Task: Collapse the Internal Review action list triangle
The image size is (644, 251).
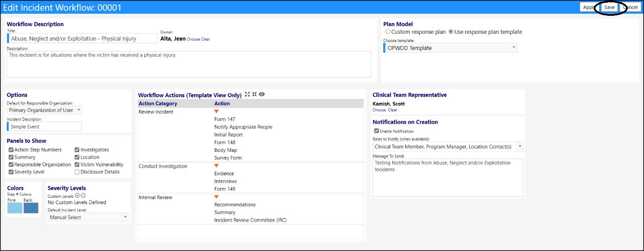Action: [216, 197]
